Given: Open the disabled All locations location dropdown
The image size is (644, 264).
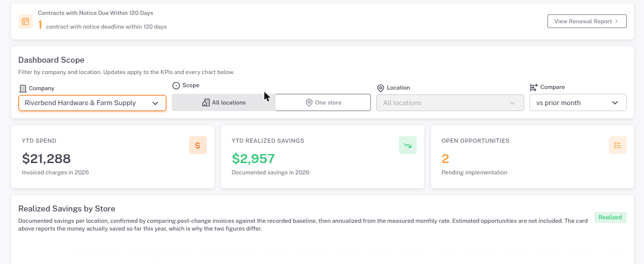Looking at the screenshot, I should coord(450,103).
